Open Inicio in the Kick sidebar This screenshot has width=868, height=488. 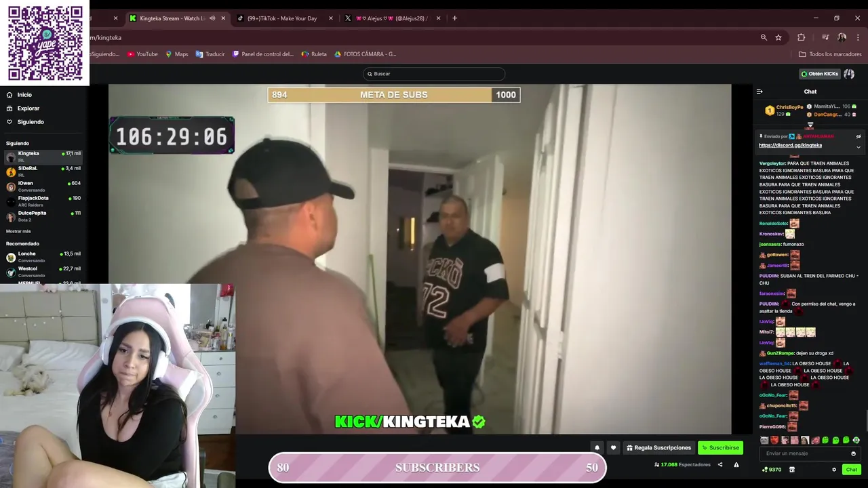tap(20, 95)
